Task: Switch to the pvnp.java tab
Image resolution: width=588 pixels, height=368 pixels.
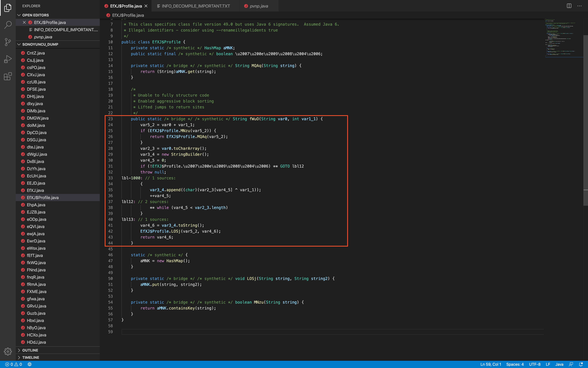Action: click(x=259, y=6)
